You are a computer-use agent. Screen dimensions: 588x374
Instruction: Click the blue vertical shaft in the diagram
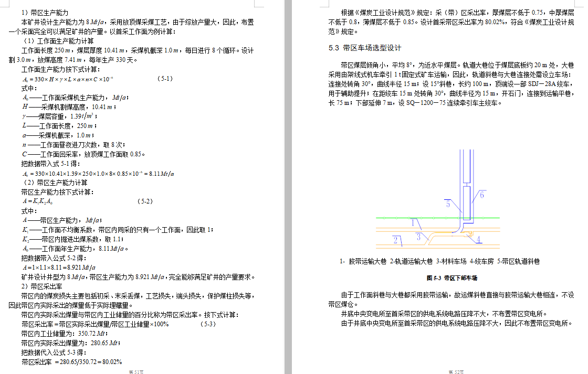click(467, 186)
